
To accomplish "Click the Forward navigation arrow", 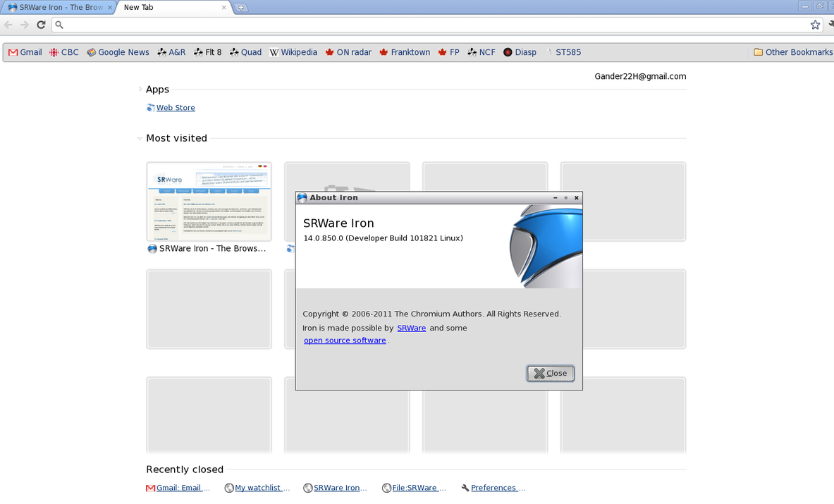I will (25, 25).
